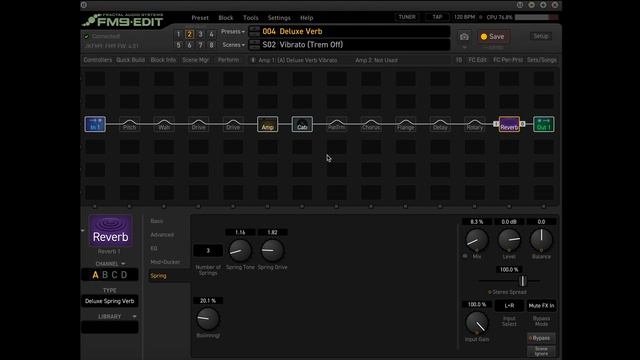Image resolution: width=640 pixels, height=360 pixels.
Task: Click the Spring Drive knob
Action: click(272, 250)
